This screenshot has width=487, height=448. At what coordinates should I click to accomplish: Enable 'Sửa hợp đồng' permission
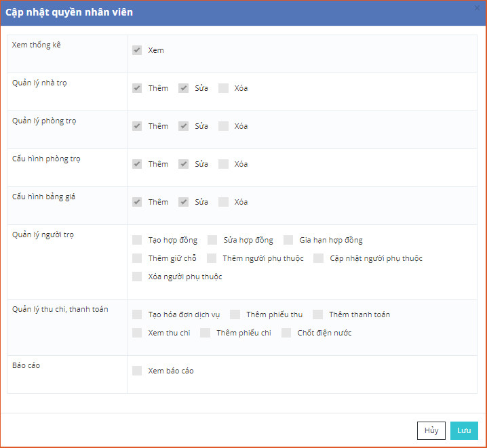click(212, 240)
